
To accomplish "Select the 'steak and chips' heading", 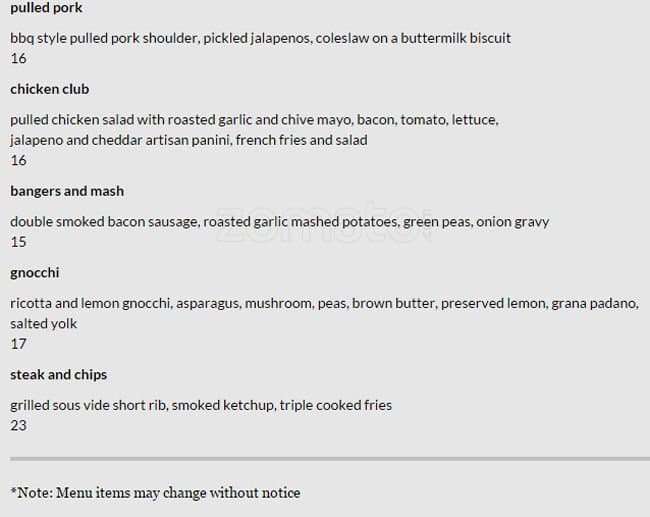I will pos(58,375).
